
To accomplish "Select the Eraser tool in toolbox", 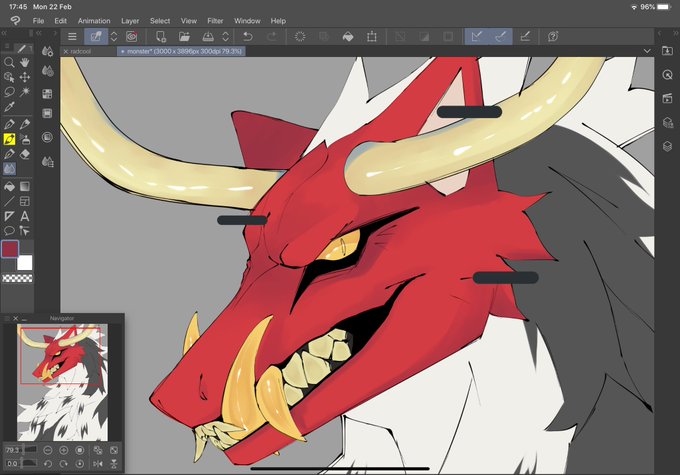I will [25, 154].
